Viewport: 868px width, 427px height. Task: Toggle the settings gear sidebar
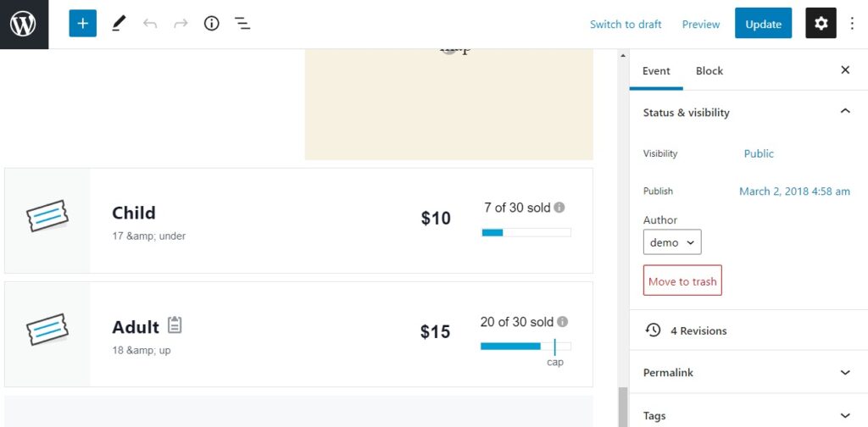coord(821,24)
